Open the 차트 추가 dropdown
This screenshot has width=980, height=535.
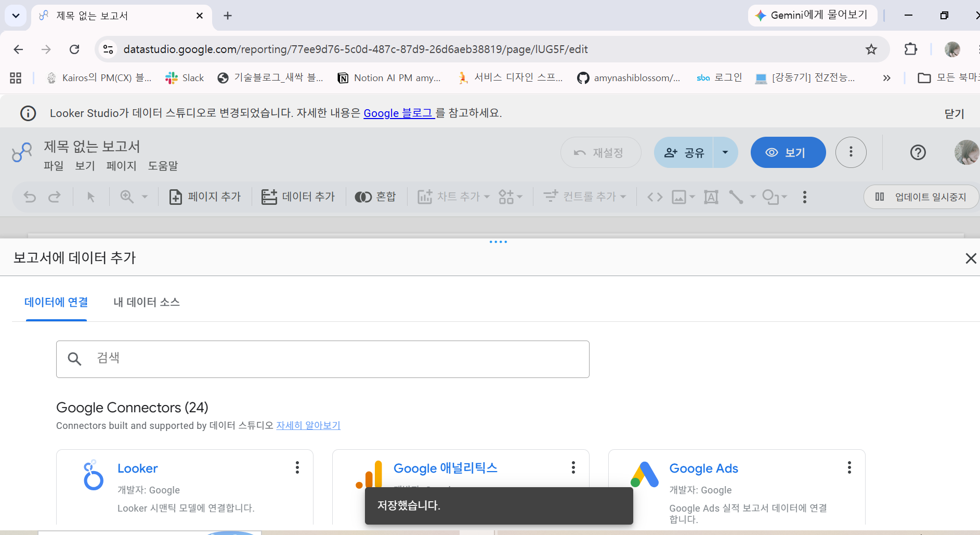[x=454, y=197]
